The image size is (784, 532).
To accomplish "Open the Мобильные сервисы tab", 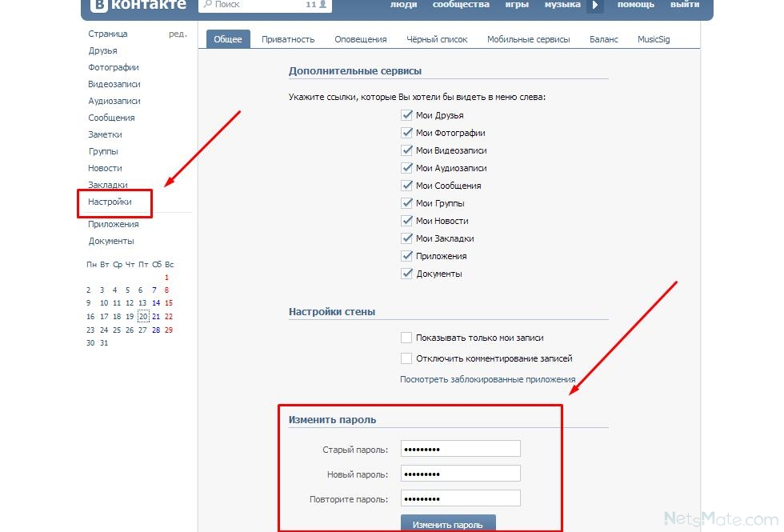I will point(529,39).
